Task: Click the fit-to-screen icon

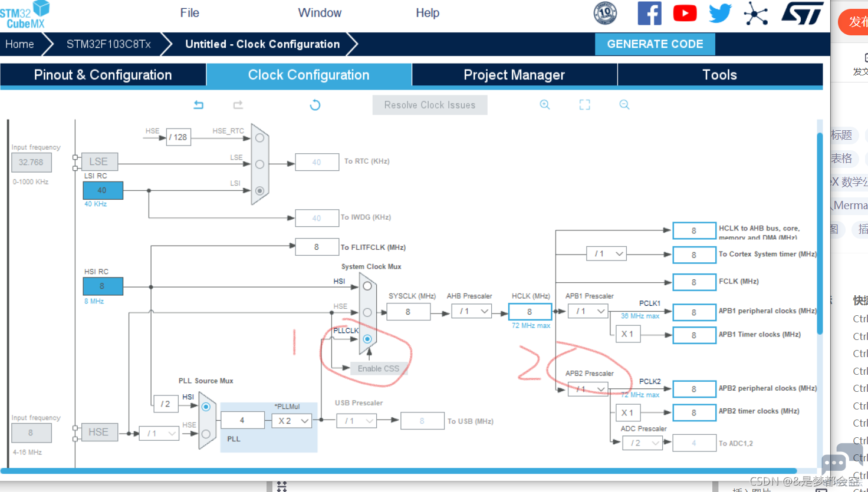Action: click(x=584, y=105)
